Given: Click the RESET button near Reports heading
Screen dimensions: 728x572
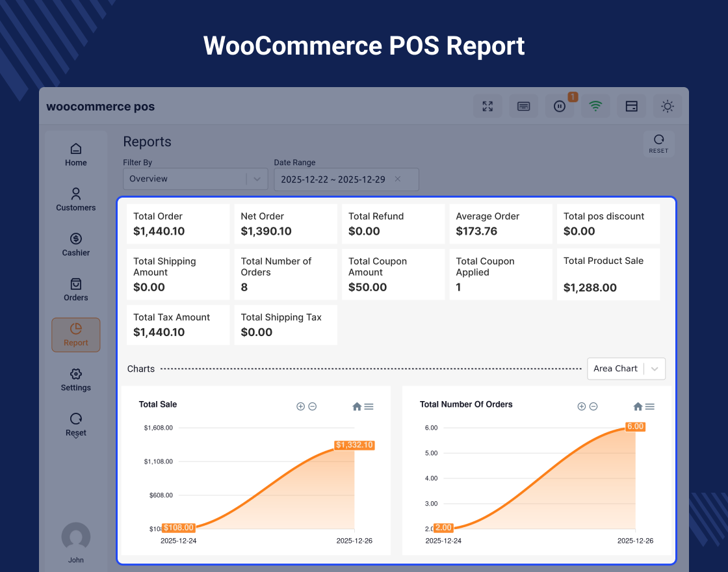Looking at the screenshot, I should (x=658, y=144).
